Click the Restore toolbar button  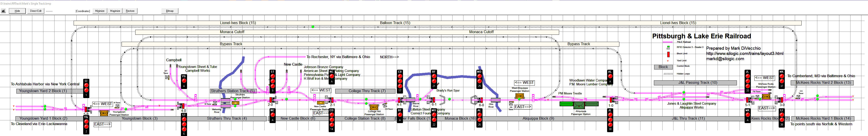click(x=130, y=11)
